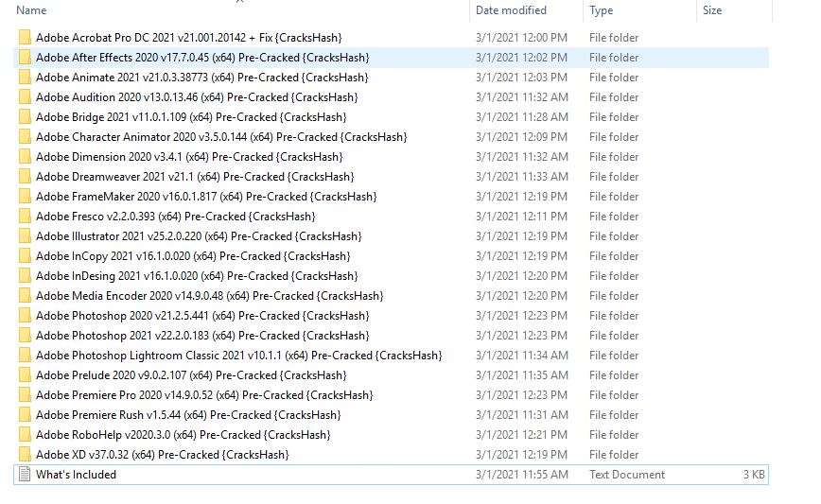Screen dimensions: 821x504
Task: Click the '3 KB' size of What's Included
Action: [754, 475]
